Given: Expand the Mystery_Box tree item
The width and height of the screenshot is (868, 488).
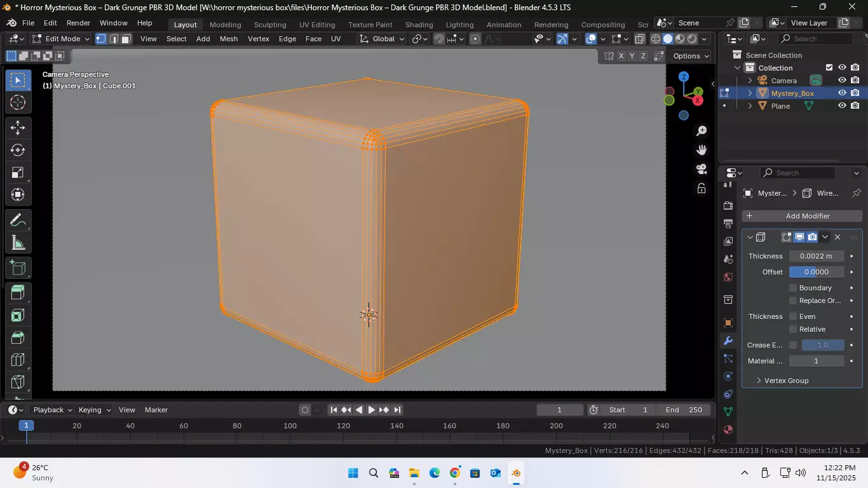Looking at the screenshot, I should pyautogui.click(x=750, y=93).
